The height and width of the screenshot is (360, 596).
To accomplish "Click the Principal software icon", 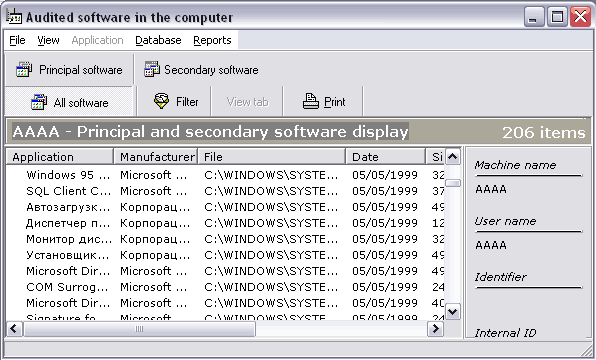I will click(x=24, y=70).
